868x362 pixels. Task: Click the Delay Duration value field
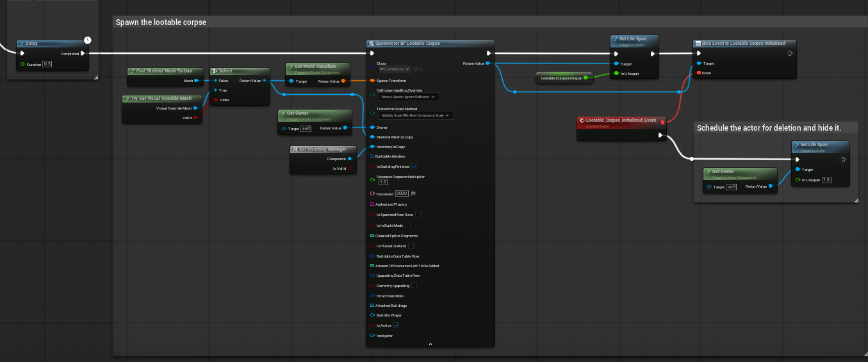[x=47, y=64]
